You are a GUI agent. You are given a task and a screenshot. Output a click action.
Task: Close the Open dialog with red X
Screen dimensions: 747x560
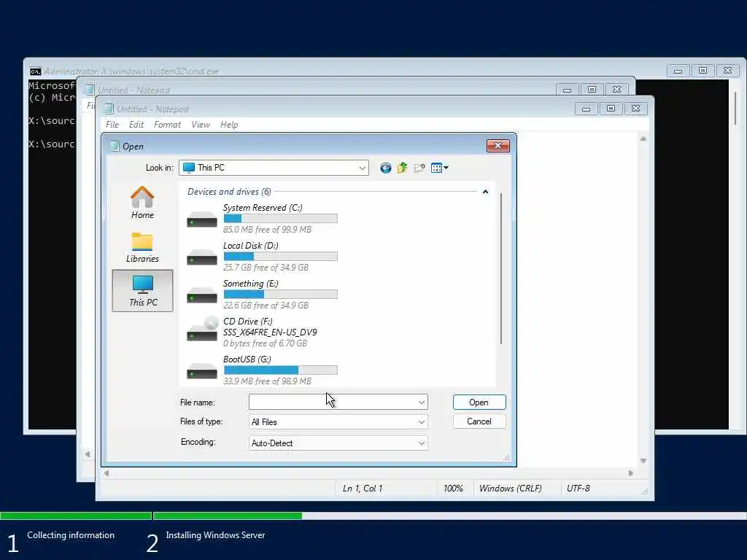coord(498,146)
